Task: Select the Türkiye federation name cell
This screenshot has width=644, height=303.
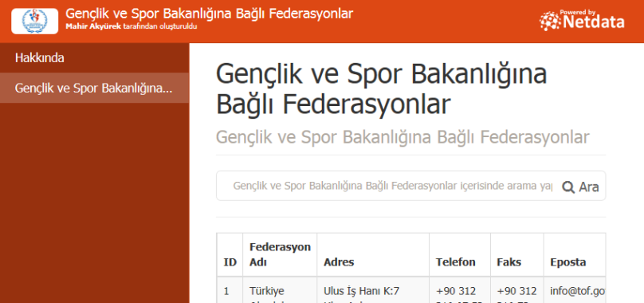Action: click(280, 290)
